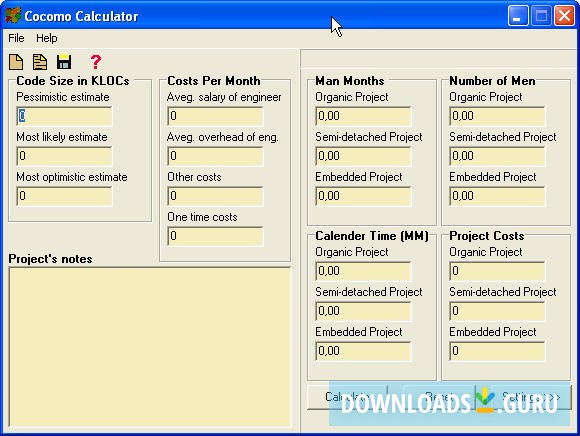
Task: Click Man Months Semi-detached Project field
Action: pos(363,156)
